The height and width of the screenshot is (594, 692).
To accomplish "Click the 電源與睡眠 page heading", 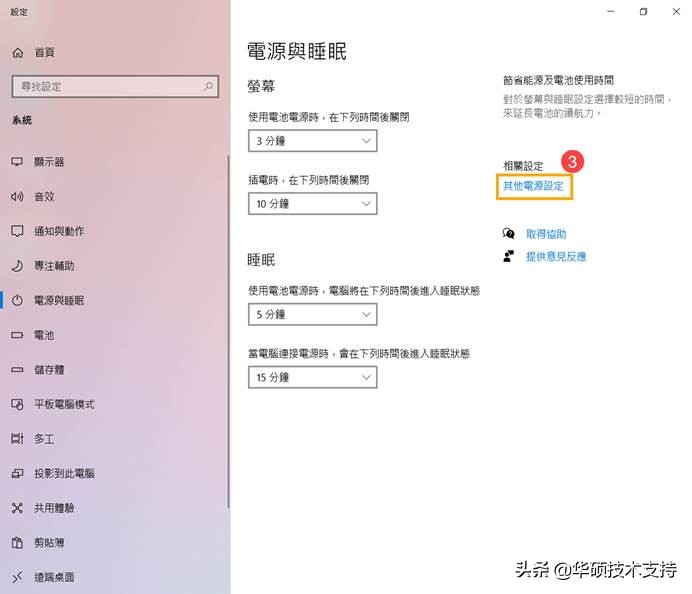I will pyautogui.click(x=297, y=51).
